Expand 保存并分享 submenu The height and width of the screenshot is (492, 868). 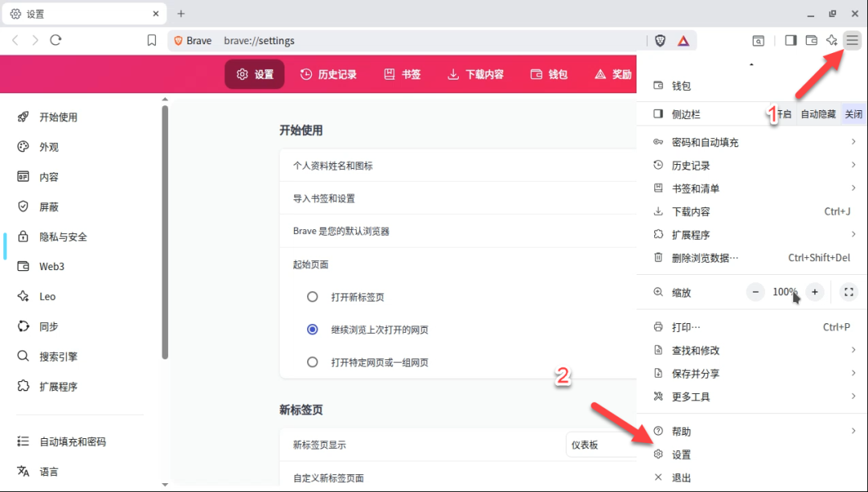752,374
